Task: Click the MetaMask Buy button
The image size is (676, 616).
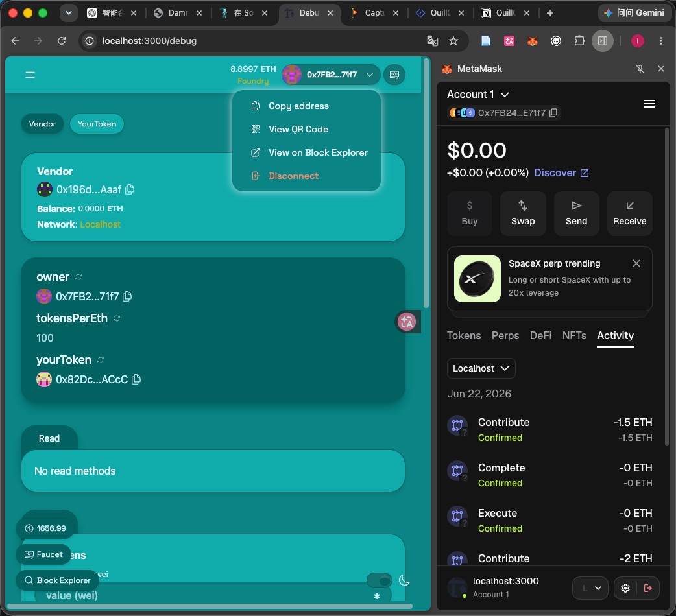Action: tap(470, 214)
